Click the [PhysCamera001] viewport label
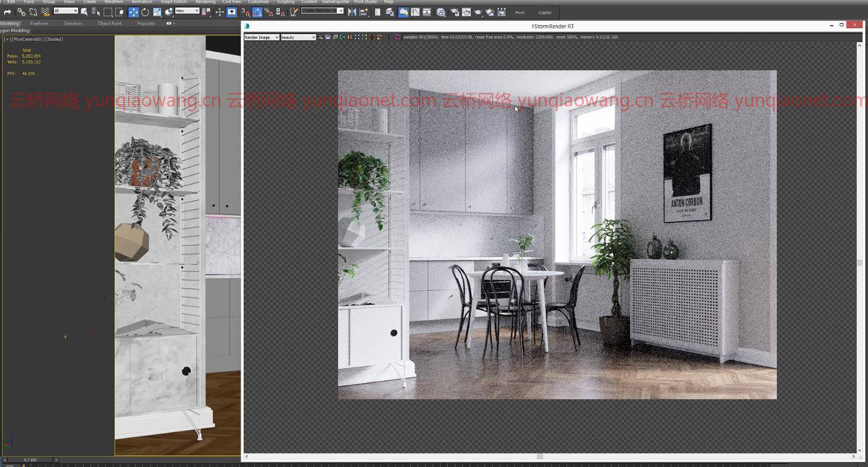868x467 pixels. [28, 39]
